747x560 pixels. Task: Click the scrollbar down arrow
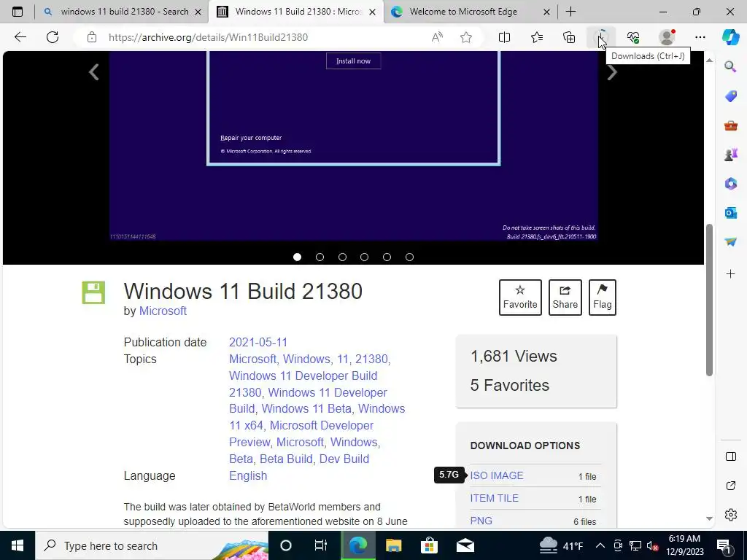coord(709,518)
